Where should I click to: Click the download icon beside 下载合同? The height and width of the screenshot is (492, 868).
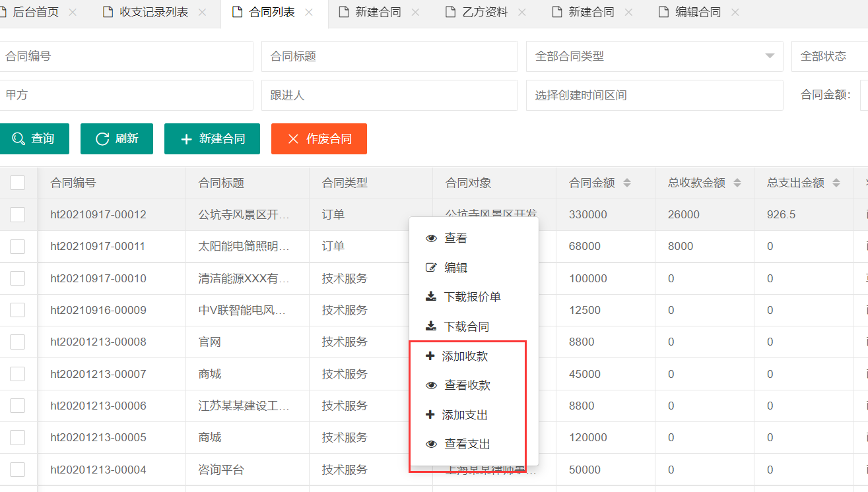[x=431, y=326]
